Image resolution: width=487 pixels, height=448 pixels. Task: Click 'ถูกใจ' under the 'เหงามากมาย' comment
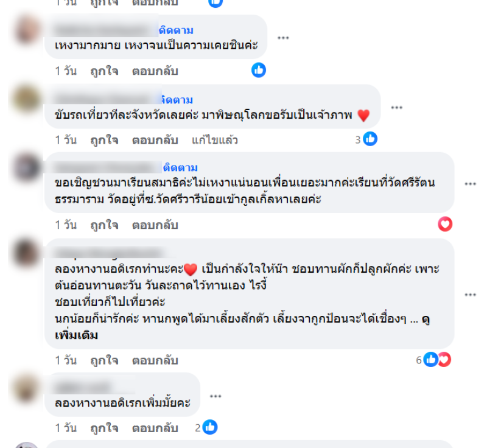coord(104,71)
